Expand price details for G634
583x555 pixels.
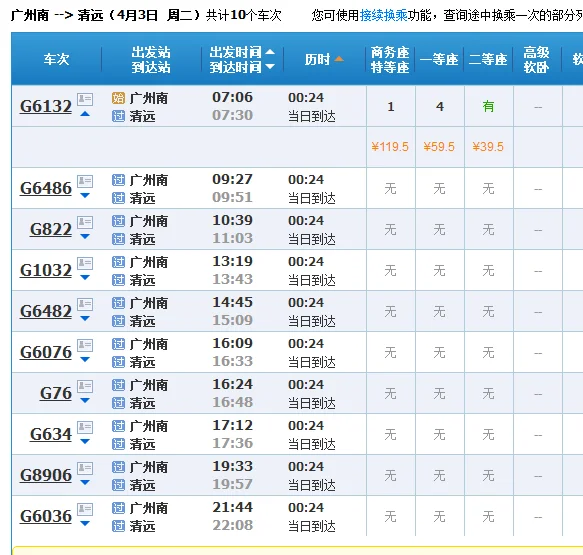[x=85, y=442]
